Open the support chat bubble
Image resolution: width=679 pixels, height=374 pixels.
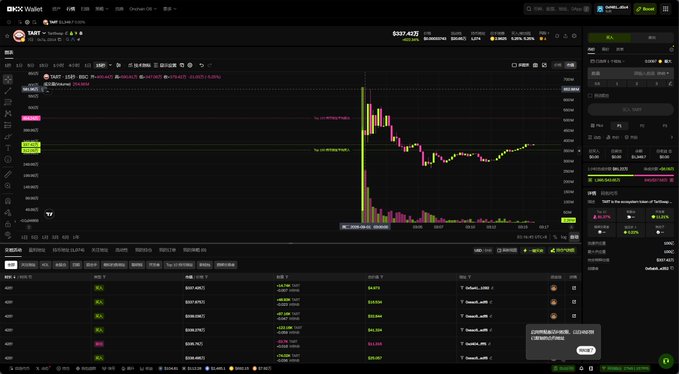pyautogui.click(x=666, y=361)
